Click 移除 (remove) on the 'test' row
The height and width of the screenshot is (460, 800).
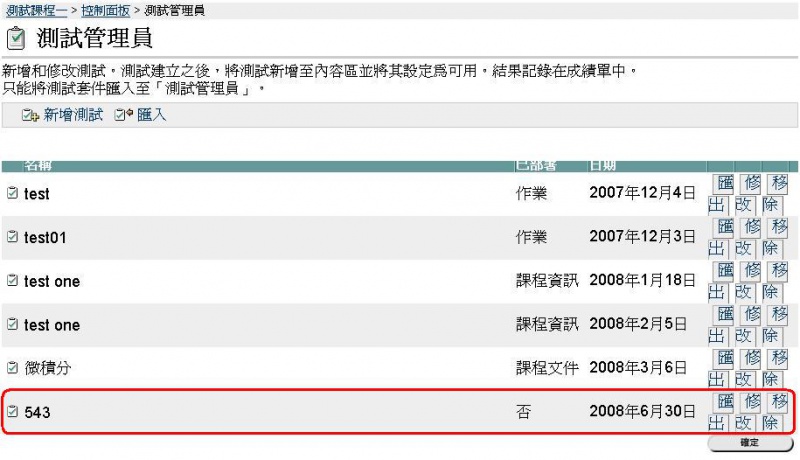(776, 193)
